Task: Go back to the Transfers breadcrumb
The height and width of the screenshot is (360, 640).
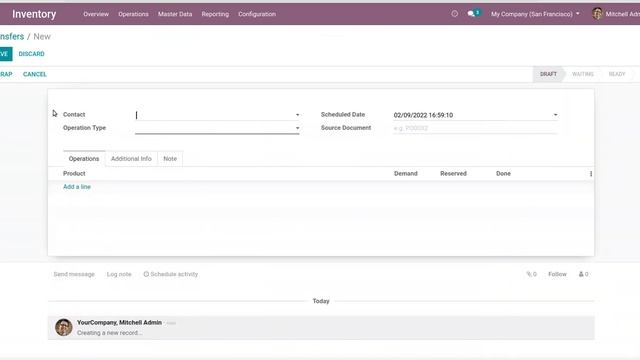Action: click(12, 36)
